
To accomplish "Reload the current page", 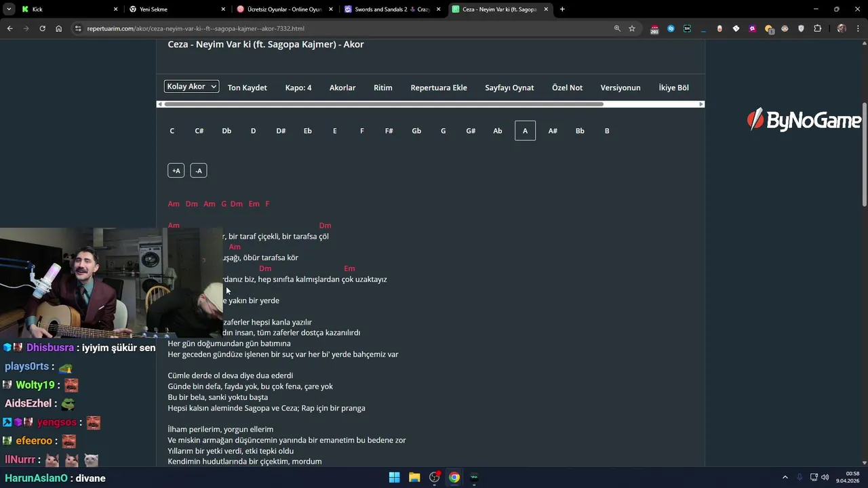I will coord(42,28).
